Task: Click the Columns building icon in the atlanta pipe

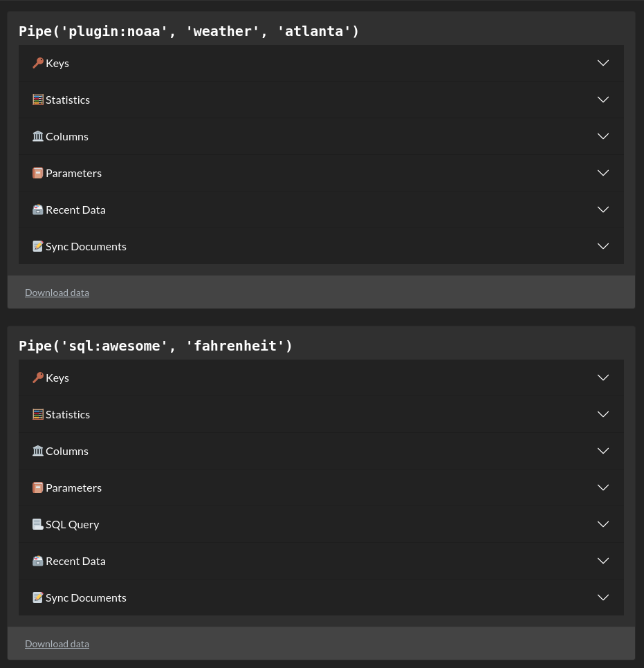Action: [x=38, y=136]
